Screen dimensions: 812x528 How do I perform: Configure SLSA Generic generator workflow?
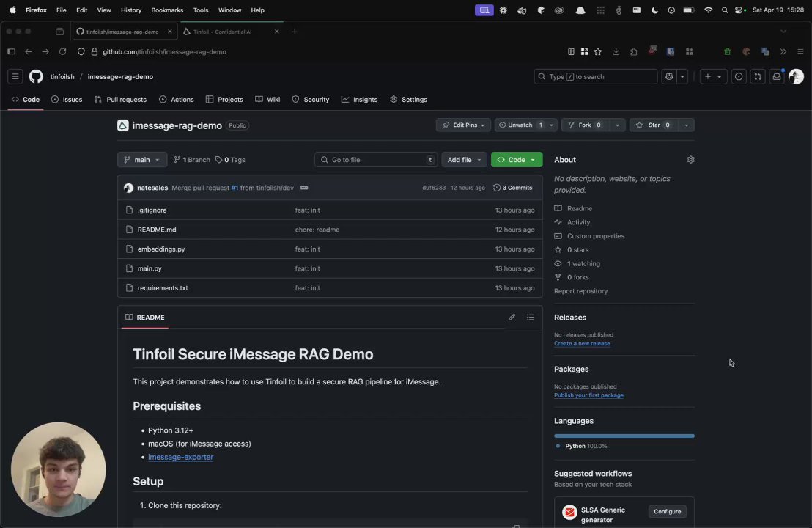667,511
